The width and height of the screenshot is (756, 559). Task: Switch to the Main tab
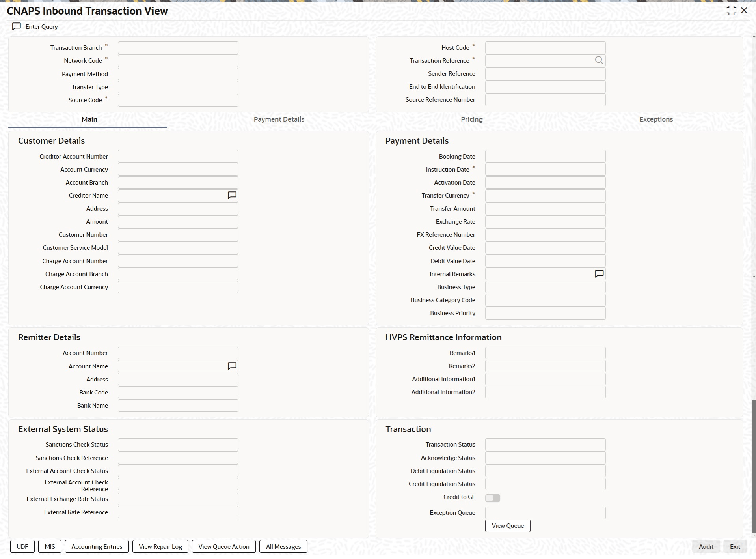click(x=89, y=119)
